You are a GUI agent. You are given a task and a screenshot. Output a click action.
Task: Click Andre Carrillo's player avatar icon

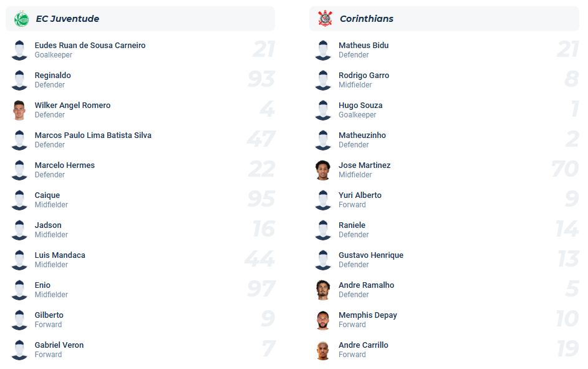pyautogui.click(x=323, y=350)
